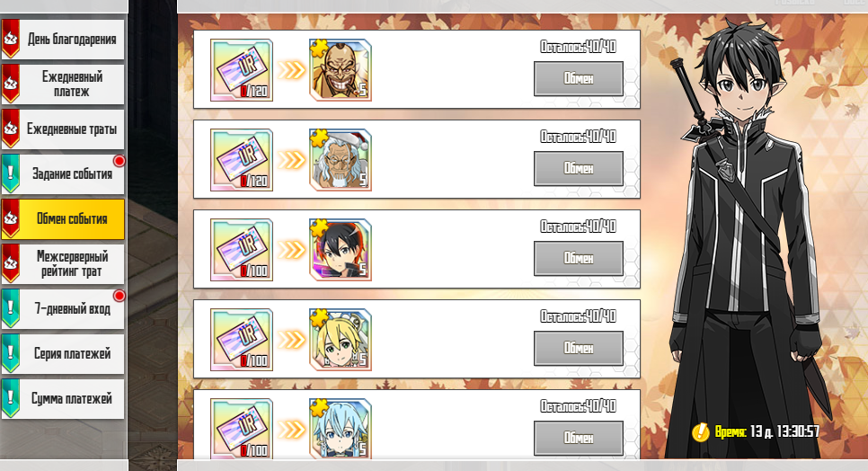Click the UR ticket icon costing 0/120 in first row
The height and width of the screenshot is (471, 868).
click(x=242, y=70)
